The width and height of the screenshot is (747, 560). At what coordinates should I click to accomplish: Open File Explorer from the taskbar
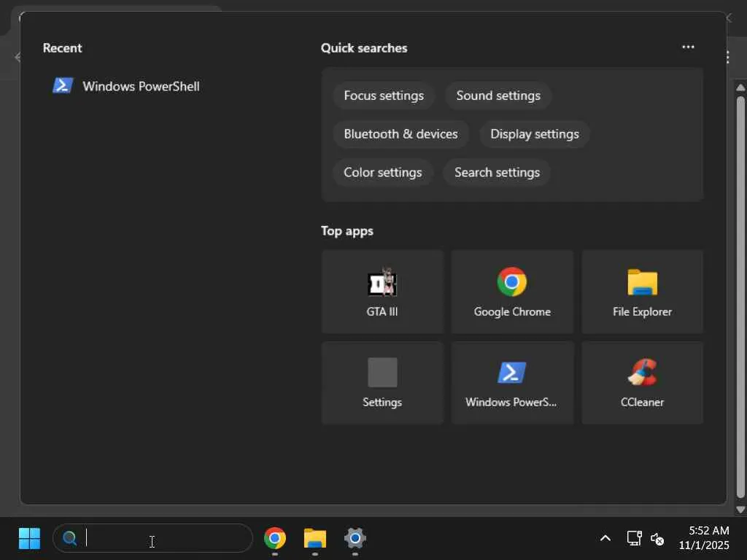point(315,539)
